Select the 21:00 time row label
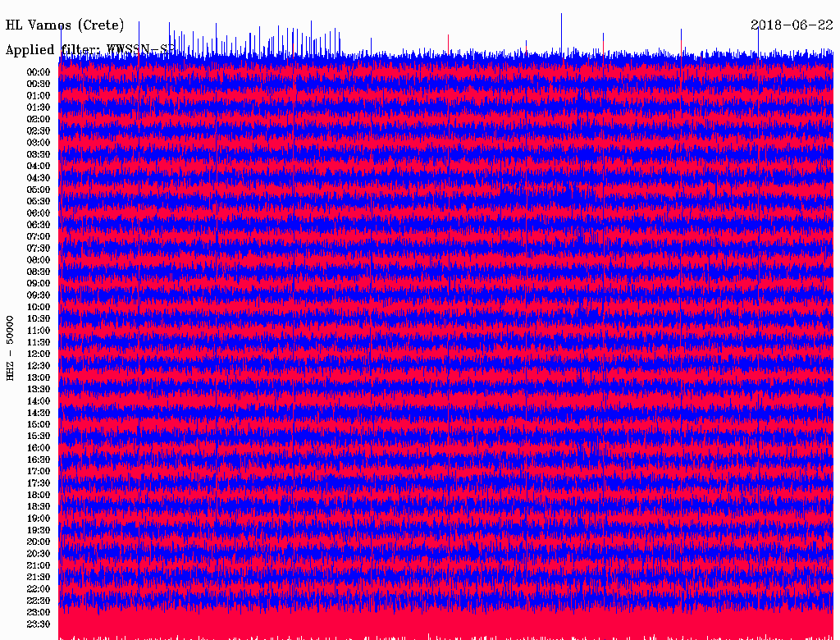The width and height of the screenshot is (840, 640). pos(38,565)
